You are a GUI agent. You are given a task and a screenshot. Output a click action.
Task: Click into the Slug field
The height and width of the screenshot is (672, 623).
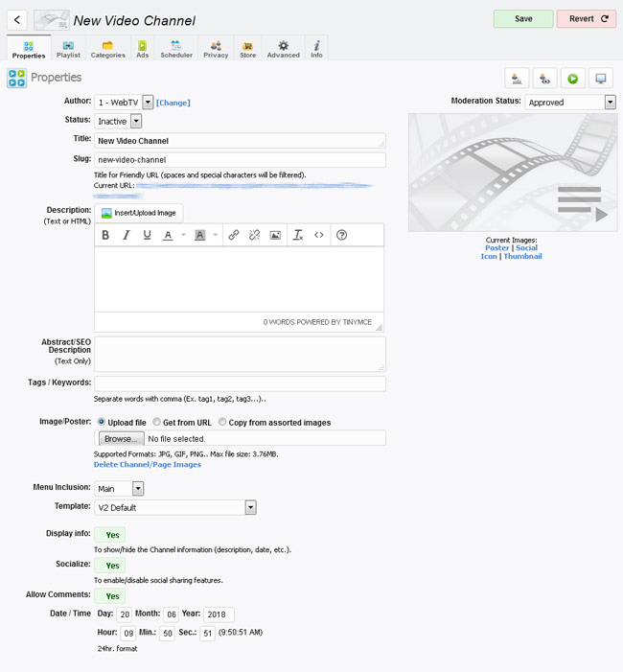(x=240, y=160)
